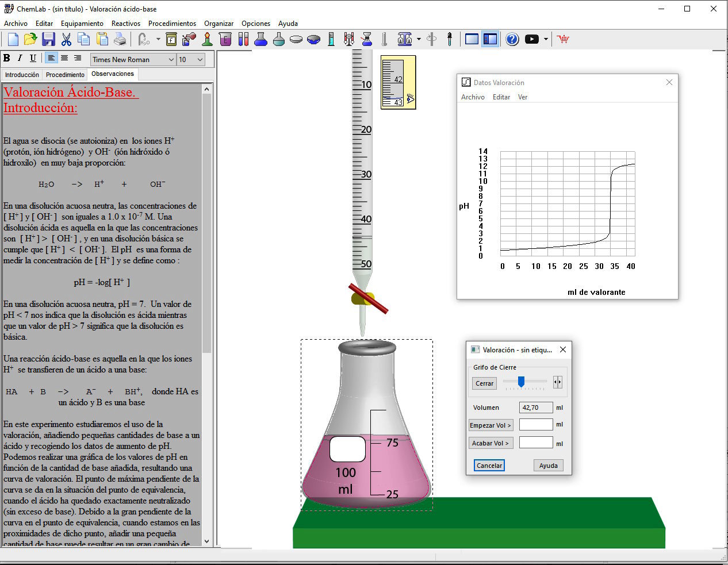Screen dimensions: 728x565
Task: Click the pour-reagent-into-beaker toolbar icon
Action: (x=189, y=39)
